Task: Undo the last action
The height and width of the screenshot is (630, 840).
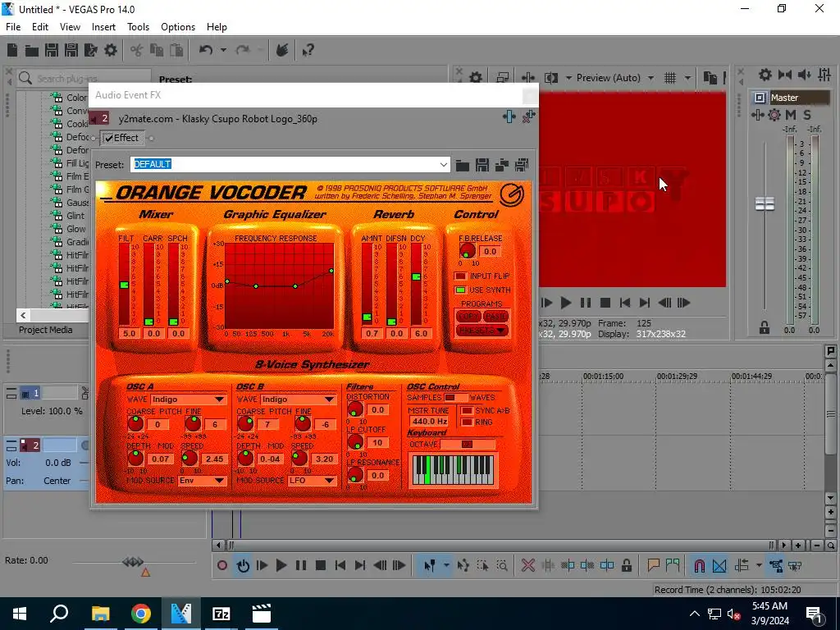Action: 206,50
